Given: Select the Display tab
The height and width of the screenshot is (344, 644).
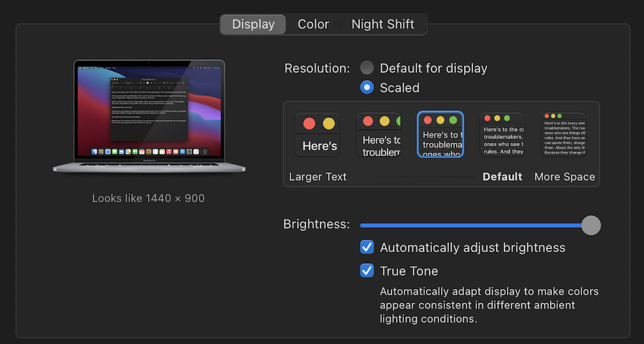Looking at the screenshot, I should [253, 24].
